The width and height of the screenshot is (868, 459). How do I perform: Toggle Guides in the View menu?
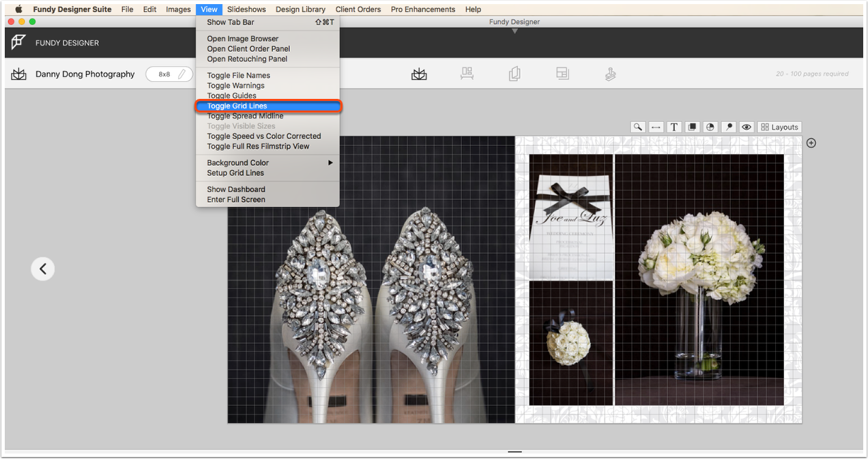231,95
